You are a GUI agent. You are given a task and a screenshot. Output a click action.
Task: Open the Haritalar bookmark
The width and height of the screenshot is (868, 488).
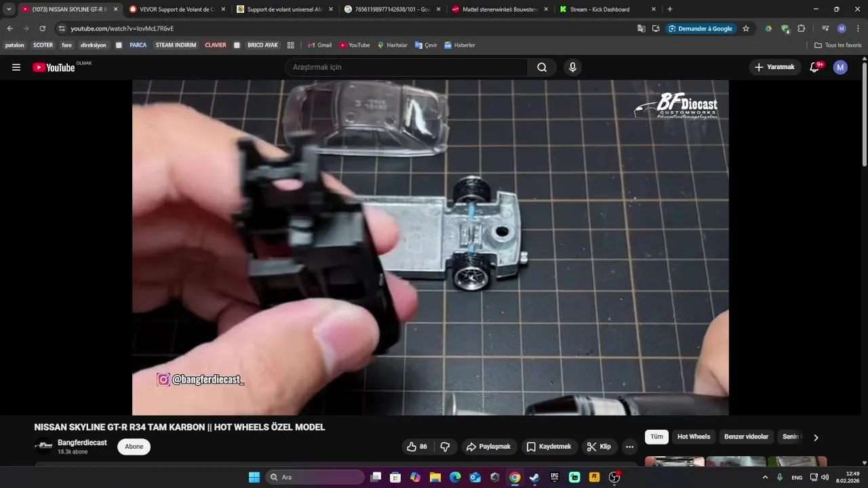coord(392,45)
